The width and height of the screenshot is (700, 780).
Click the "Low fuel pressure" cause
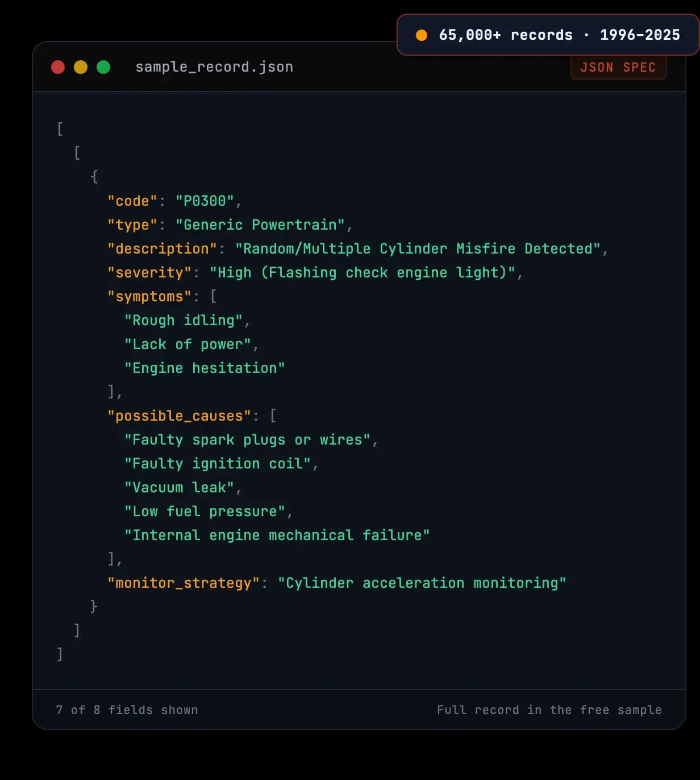pos(205,511)
